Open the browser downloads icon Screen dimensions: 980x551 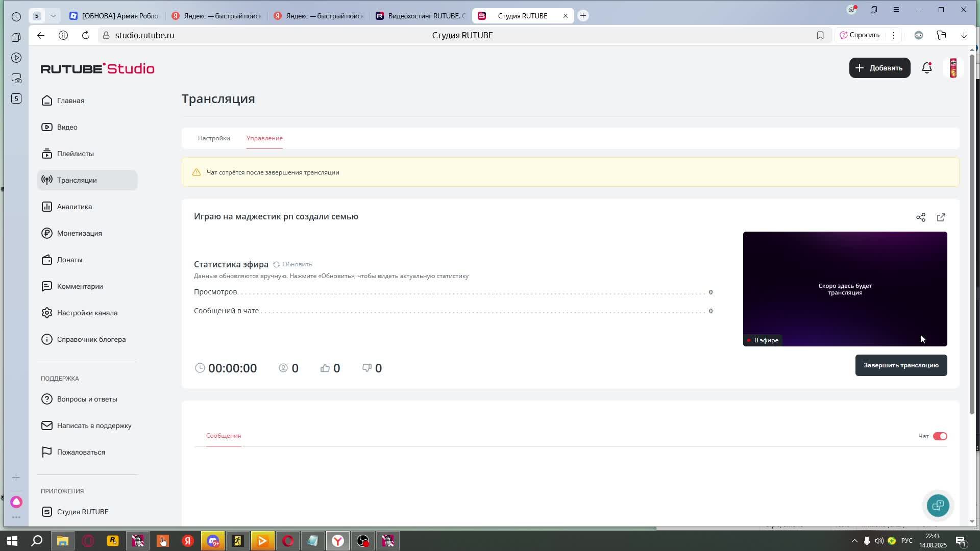[x=964, y=35]
